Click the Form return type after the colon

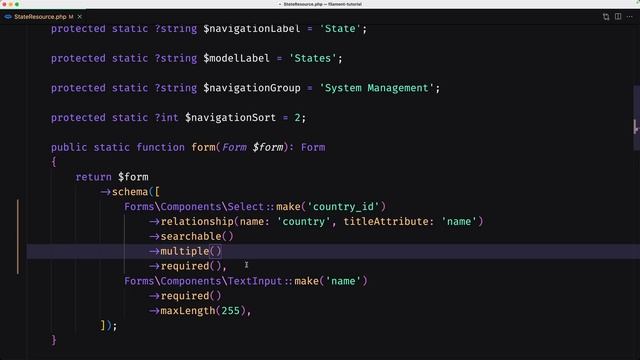(313, 147)
